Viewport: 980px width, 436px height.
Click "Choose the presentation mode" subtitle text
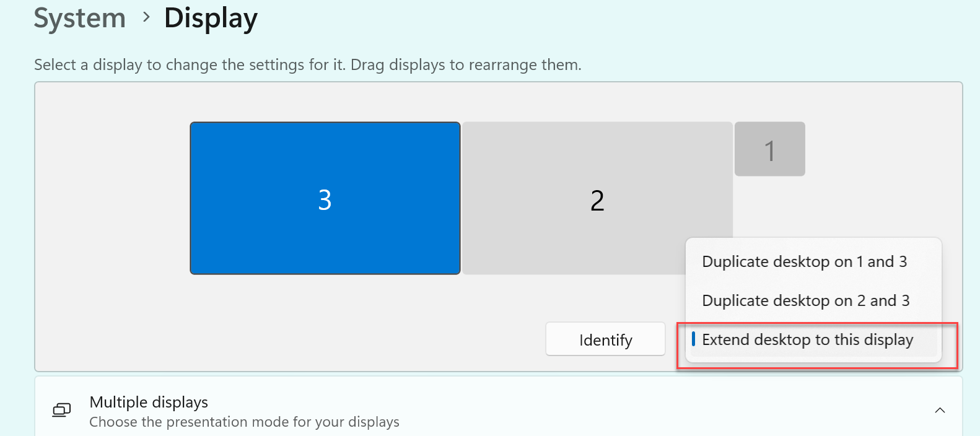[x=244, y=422]
